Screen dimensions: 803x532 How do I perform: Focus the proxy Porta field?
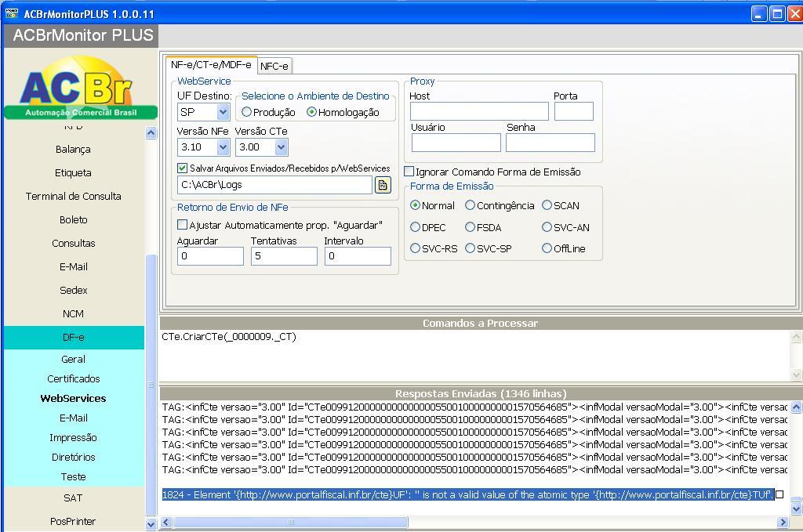pyautogui.click(x=574, y=111)
